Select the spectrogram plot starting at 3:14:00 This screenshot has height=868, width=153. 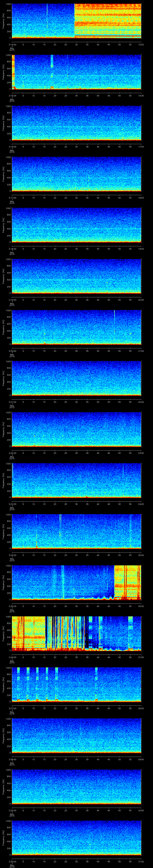click(76, 21)
